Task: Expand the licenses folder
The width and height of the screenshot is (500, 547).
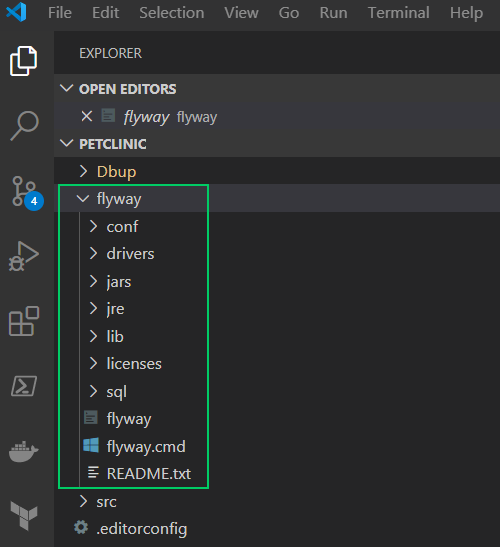Action: tap(93, 363)
